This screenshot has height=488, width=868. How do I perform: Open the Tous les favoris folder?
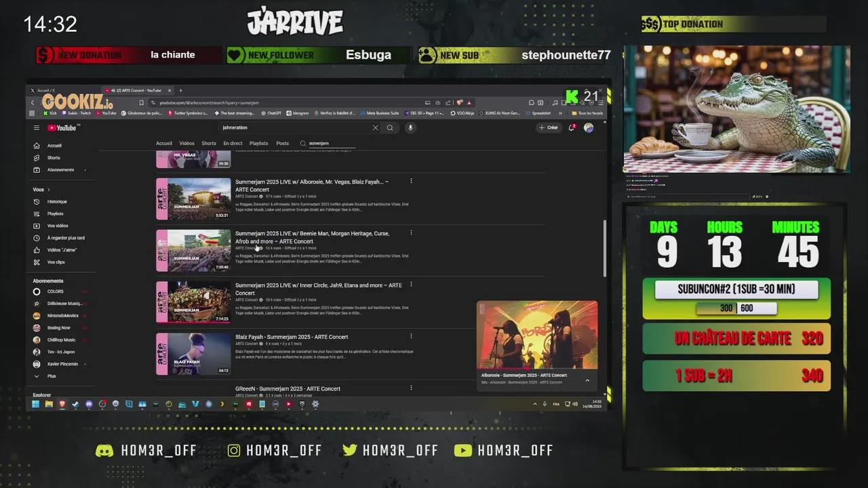pyautogui.click(x=587, y=113)
